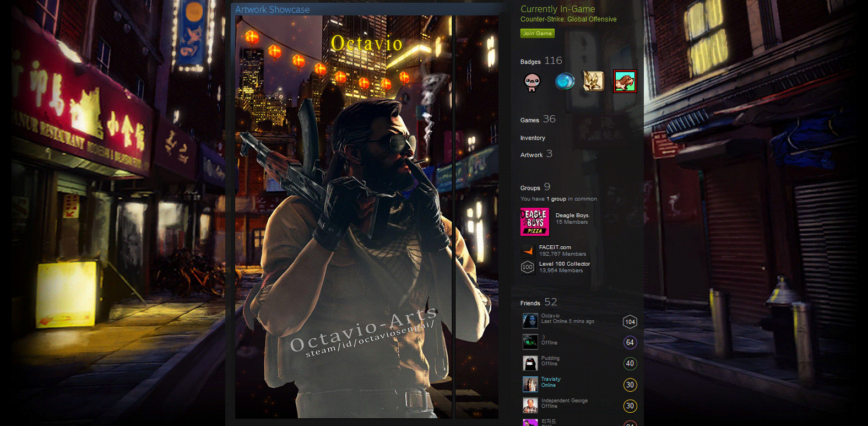Image resolution: width=868 pixels, height=426 pixels.
Task: Click Independent George's level 30 badge
Action: [630, 406]
